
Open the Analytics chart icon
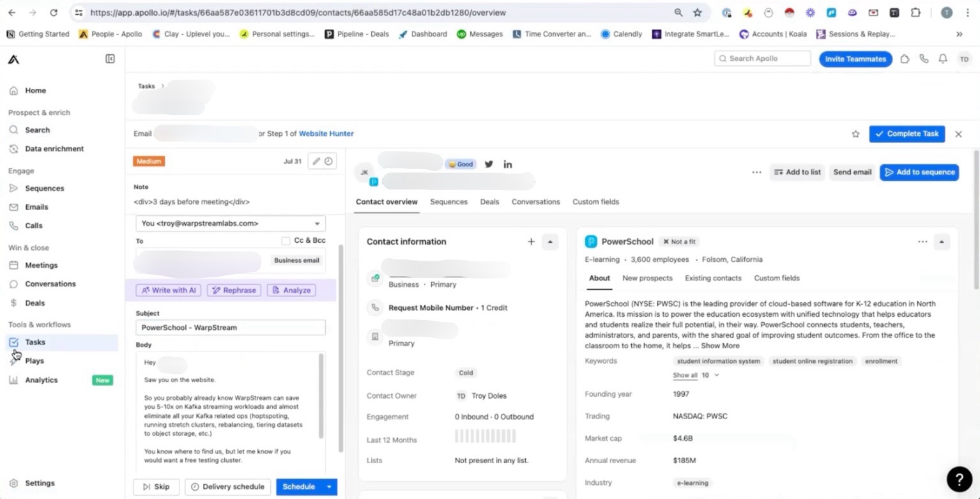click(13, 380)
